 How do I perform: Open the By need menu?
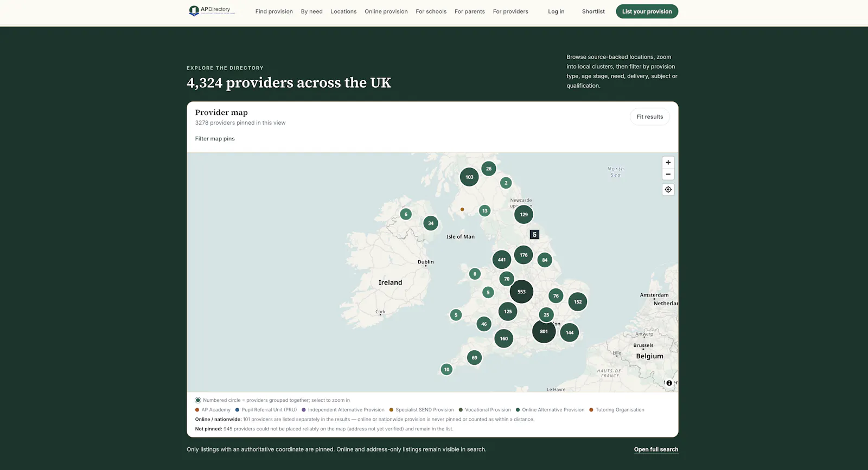[312, 11]
